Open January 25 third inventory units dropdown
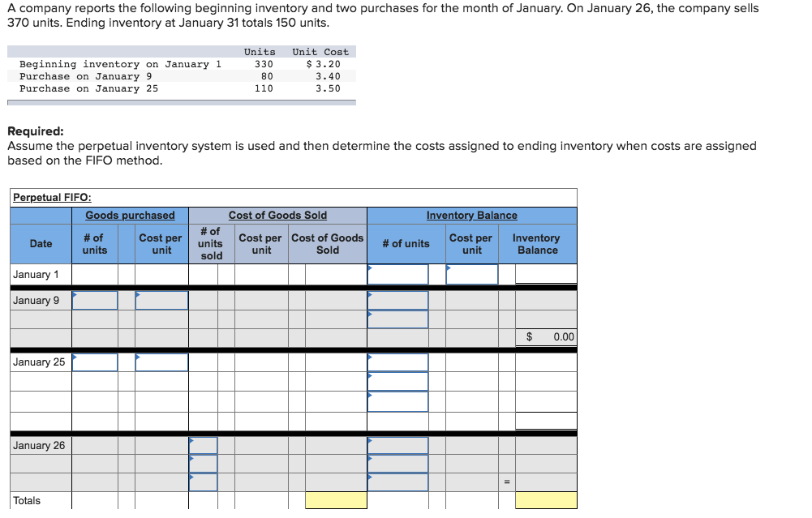The height and width of the screenshot is (518, 812). (397, 401)
